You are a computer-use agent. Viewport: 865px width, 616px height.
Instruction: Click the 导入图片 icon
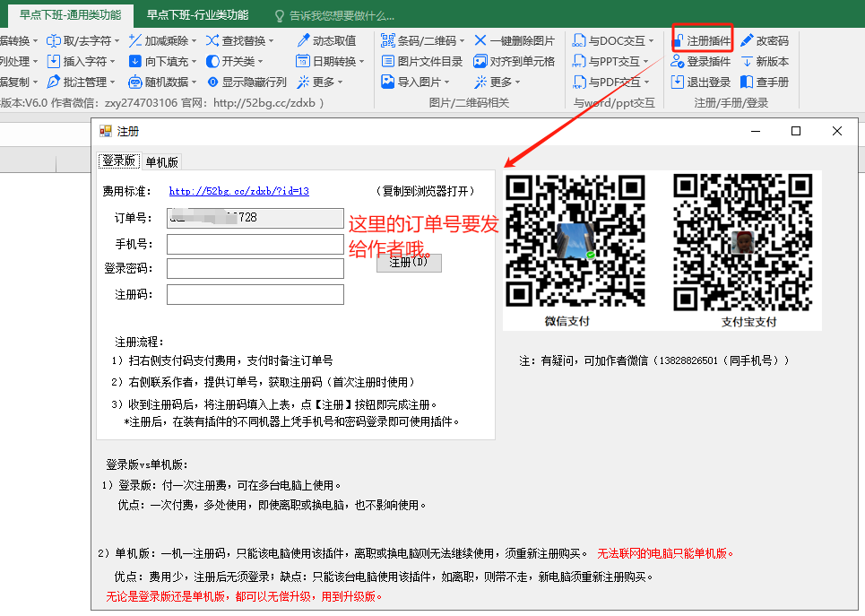[x=388, y=82]
